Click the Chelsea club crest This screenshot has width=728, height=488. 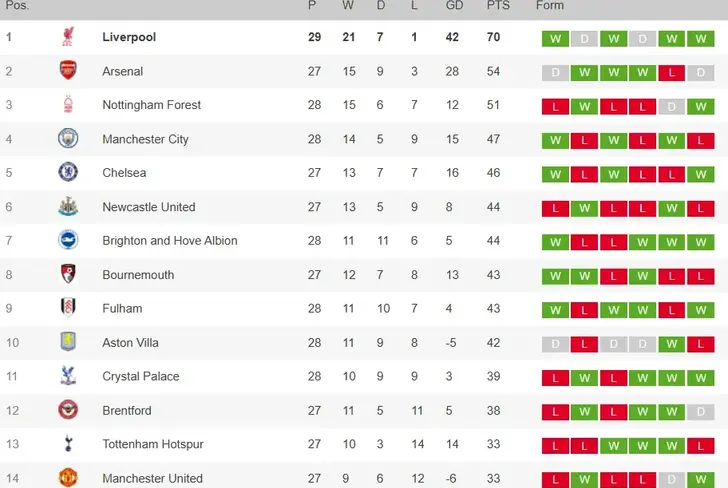pyautogui.click(x=68, y=173)
